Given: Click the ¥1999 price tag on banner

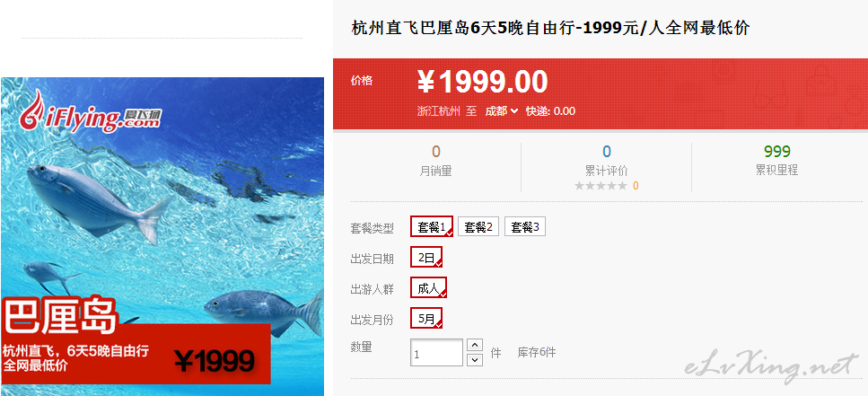Looking at the screenshot, I should (215, 362).
